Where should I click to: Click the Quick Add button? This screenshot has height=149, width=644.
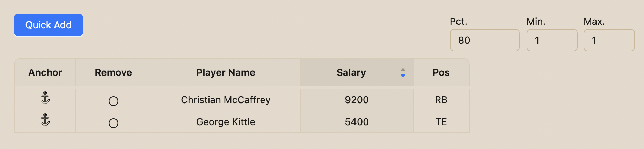click(x=49, y=25)
